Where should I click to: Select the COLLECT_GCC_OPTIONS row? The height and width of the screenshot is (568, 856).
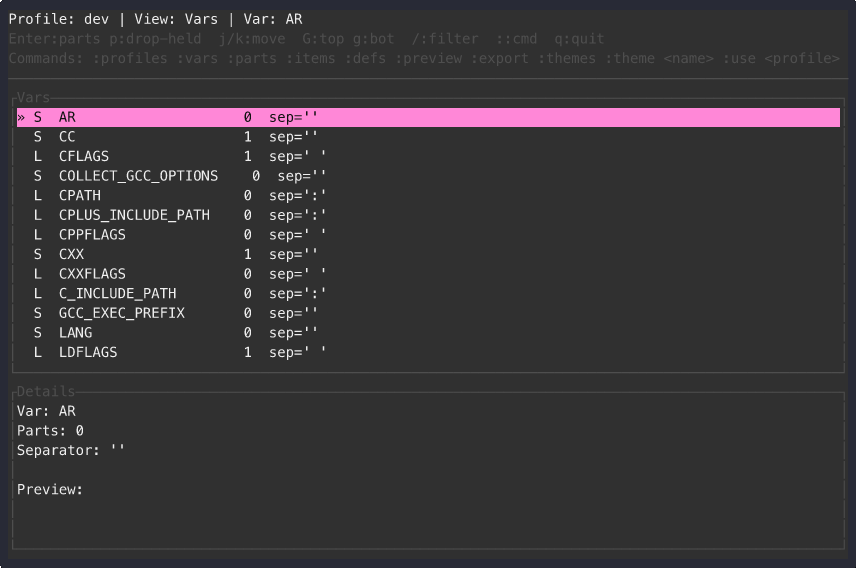(x=428, y=176)
